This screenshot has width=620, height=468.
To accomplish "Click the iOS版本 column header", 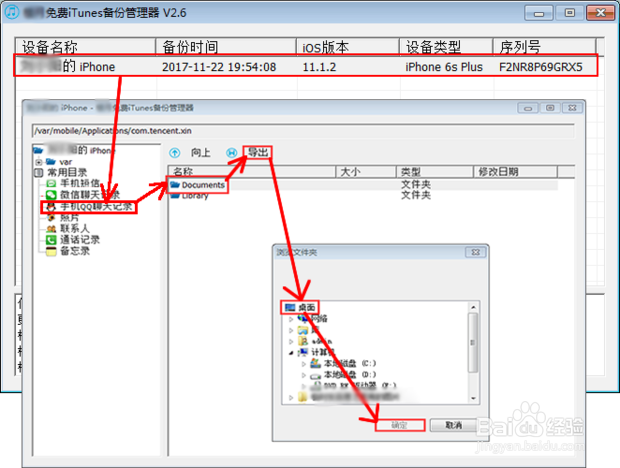I will (348, 47).
